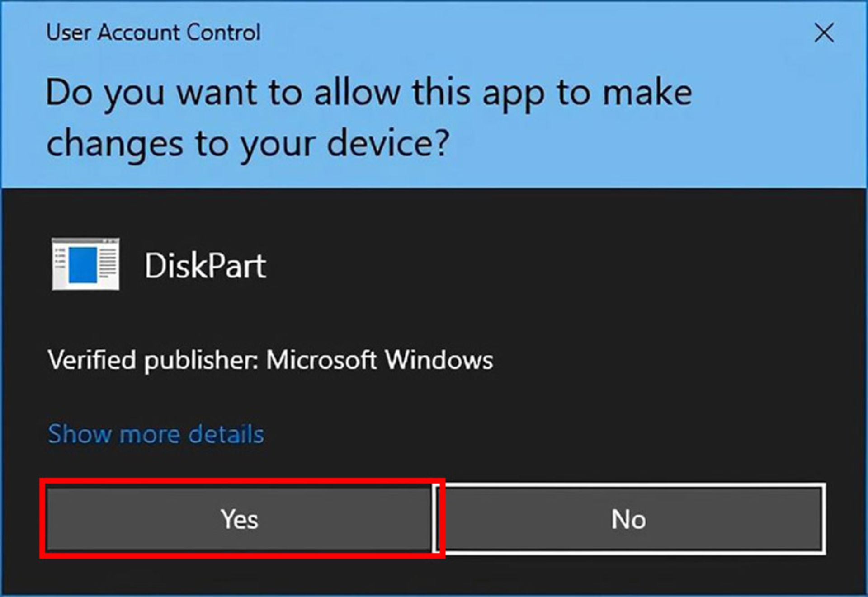868x597 pixels.
Task: Click the DiskPart application icon
Action: pyautogui.click(x=85, y=264)
